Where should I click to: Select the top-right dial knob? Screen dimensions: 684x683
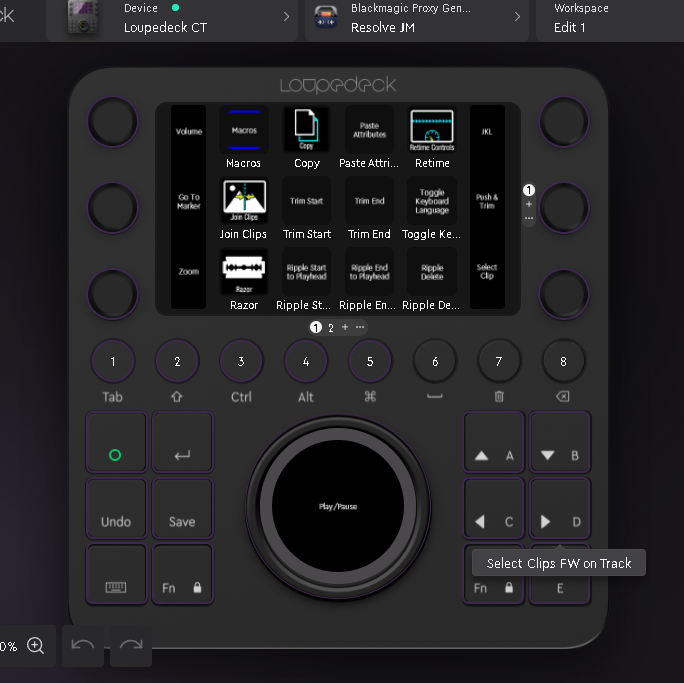click(564, 122)
